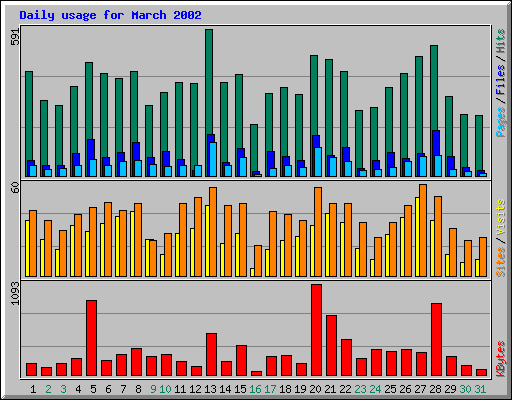Screen dimensions: 512x400
Task: Click the day 5 label on x-axis
Action: [93, 389]
